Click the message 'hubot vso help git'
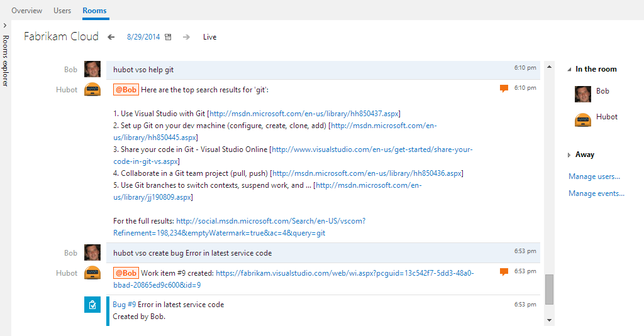This screenshot has width=644, height=336. click(143, 70)
